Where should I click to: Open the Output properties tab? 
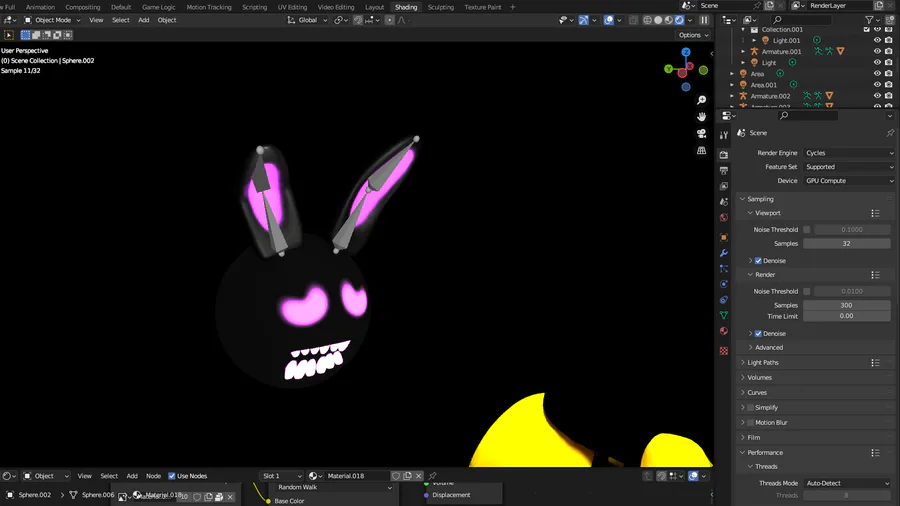pos(724,170)
